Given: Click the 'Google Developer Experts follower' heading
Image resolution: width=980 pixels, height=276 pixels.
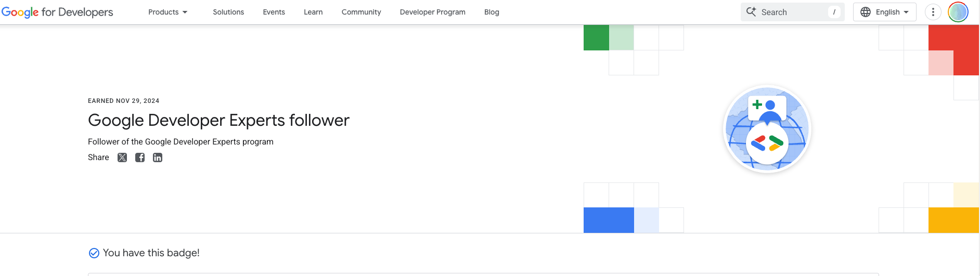Looking at the screenshot, I should 218,120.
